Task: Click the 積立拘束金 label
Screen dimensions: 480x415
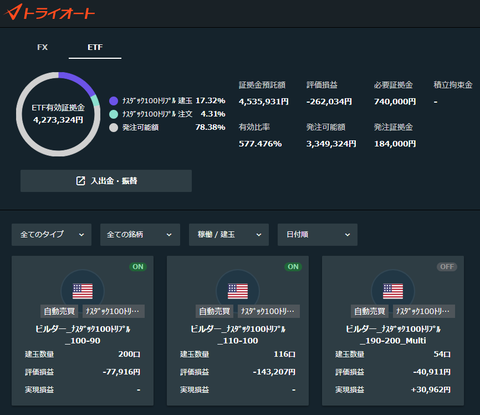Action: point(453,85)
